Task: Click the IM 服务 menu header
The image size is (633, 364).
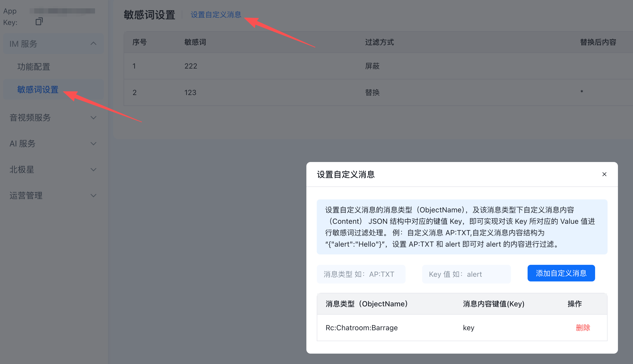Action: pos(53,44)
